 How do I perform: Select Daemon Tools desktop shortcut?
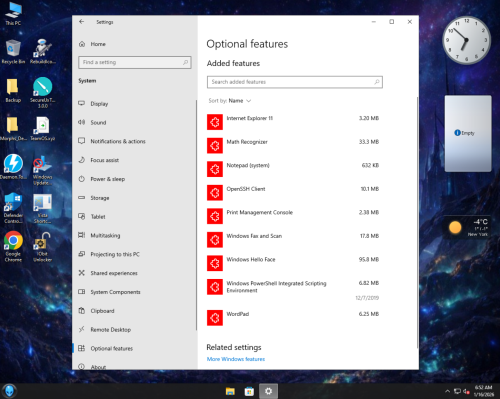click(x=13, y=166)
